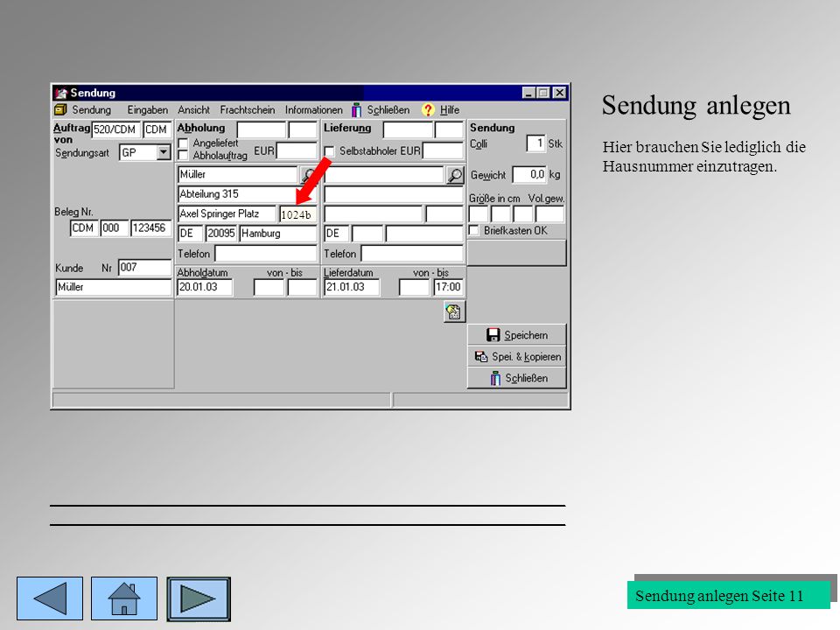Click the delivery time field 17:00
Viewport: 840px width, 630px height.
[448, 287]
